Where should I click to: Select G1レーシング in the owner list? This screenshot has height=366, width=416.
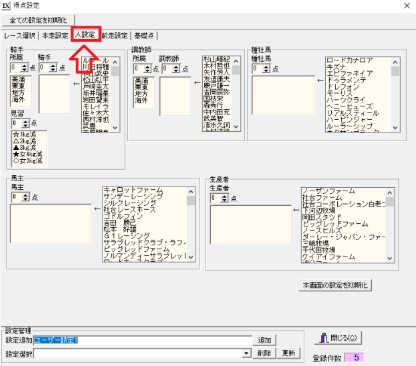(127, 236)
